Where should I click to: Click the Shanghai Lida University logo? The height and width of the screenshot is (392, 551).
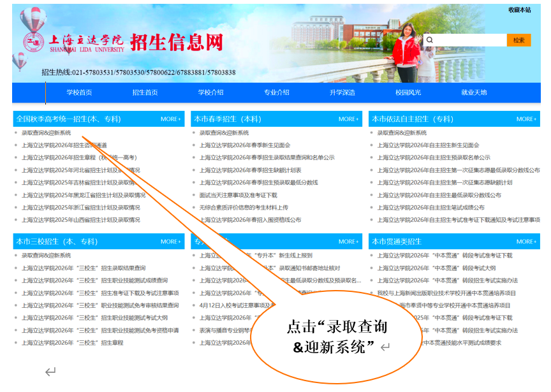tap(74, 43)
